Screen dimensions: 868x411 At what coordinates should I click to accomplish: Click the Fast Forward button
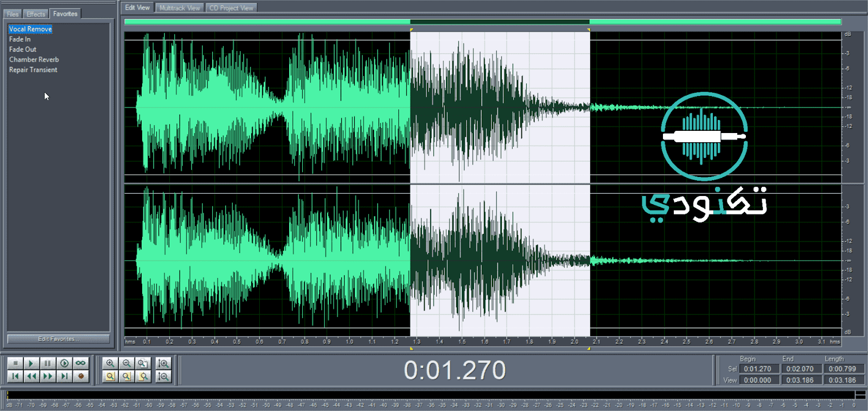[48, 376]
